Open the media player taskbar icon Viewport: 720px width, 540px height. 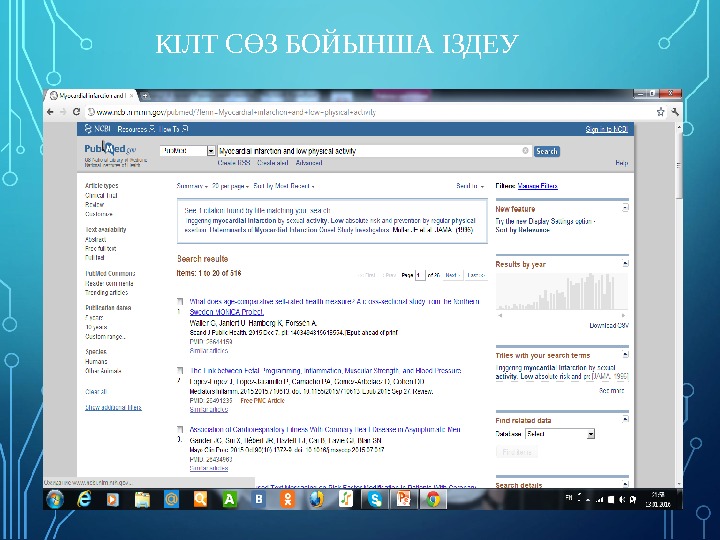pos(112,499)
